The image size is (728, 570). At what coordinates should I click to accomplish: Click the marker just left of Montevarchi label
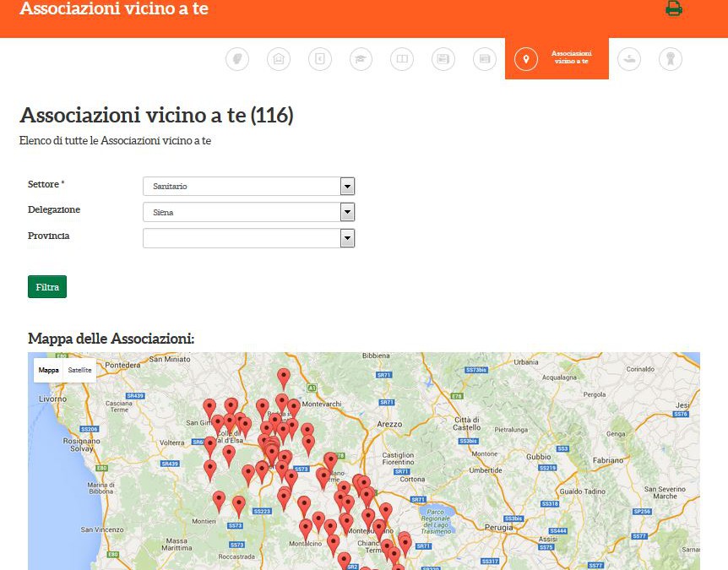(294, 410)
